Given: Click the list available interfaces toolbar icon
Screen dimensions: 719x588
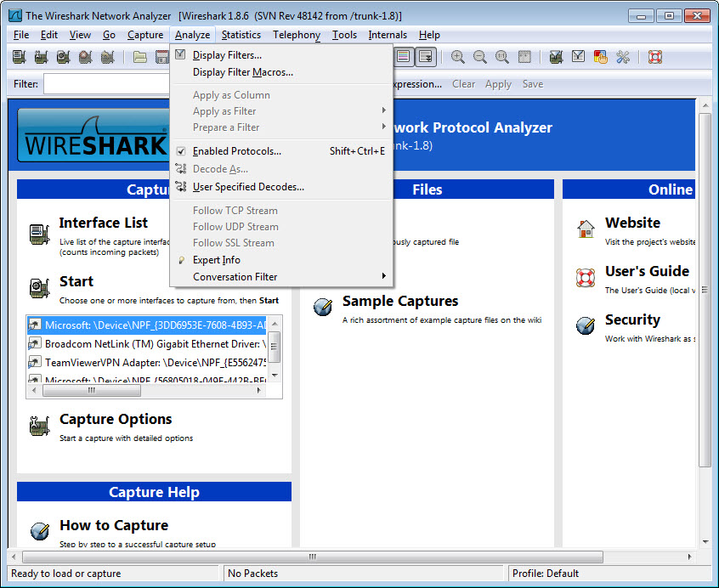Looking at the screenshot, I should (19, 57).
